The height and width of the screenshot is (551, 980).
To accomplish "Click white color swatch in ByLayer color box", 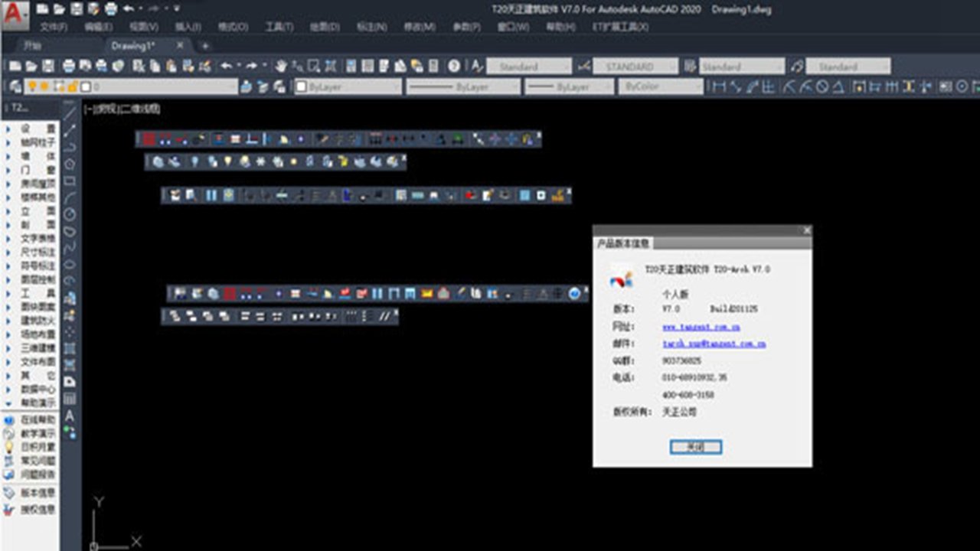I will tap(302, 86).
